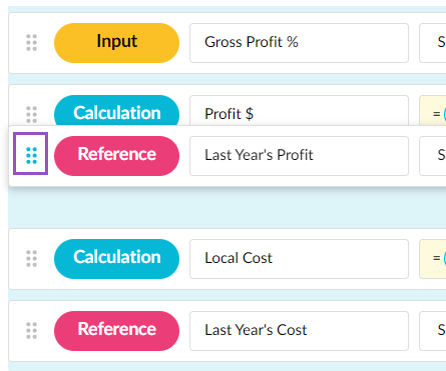Select the Reference pill for Last Year's Profit
This screenshot has width=446, height=371.
tap(117, 156)
